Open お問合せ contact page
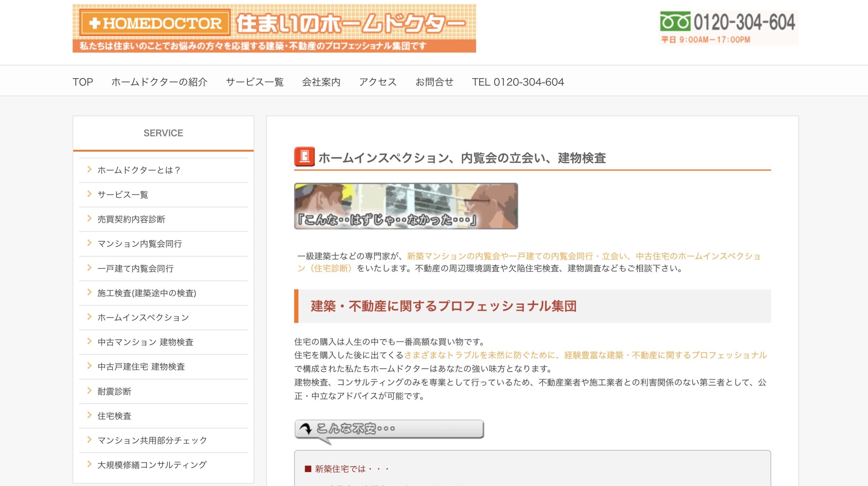This screenshot has width=868, height=486. (434, 82)
